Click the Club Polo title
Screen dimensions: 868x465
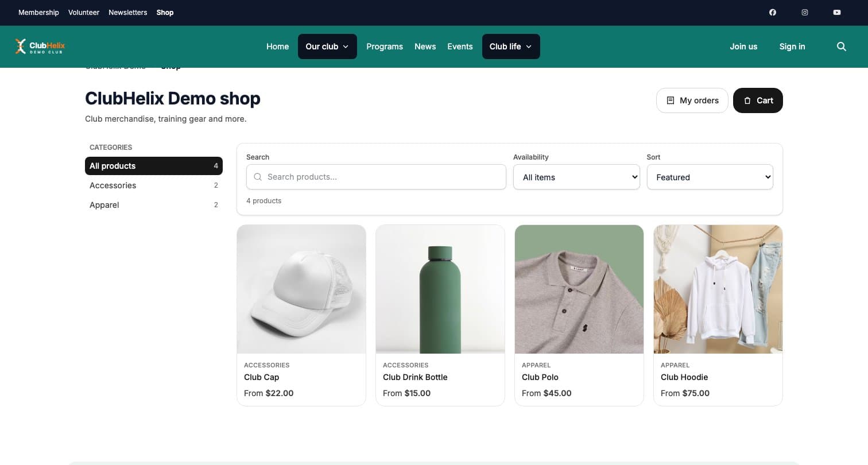pyautogui.click(x=540, y=377)
